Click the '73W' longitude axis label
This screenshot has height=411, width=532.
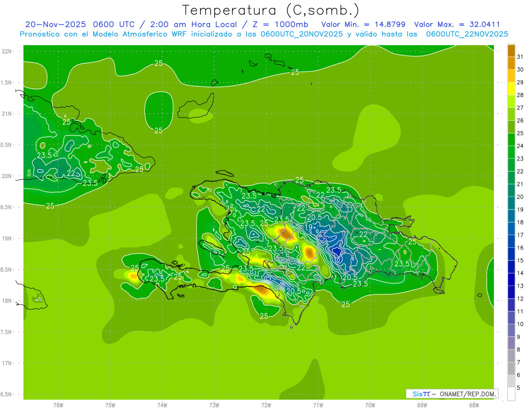(214, 405)
